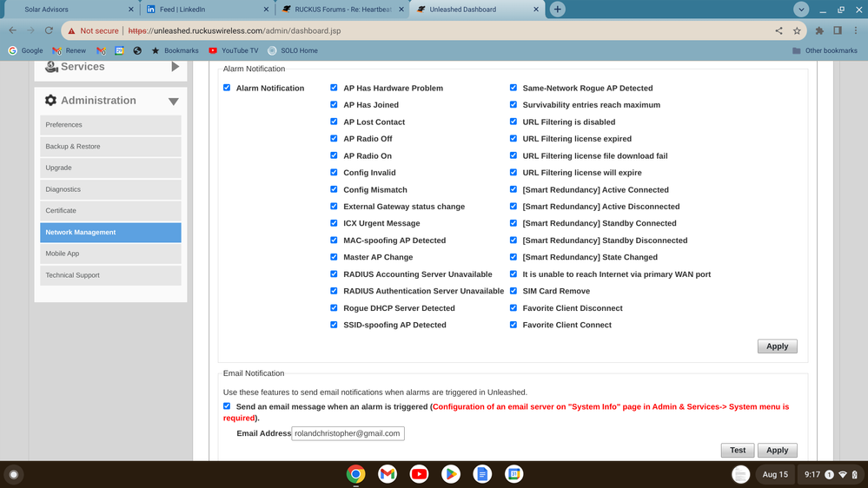This screenshot has width=868, height=488.
Task: Toggle Rogue DHCP Server Detected checkbox
Action: pos(334,307)
